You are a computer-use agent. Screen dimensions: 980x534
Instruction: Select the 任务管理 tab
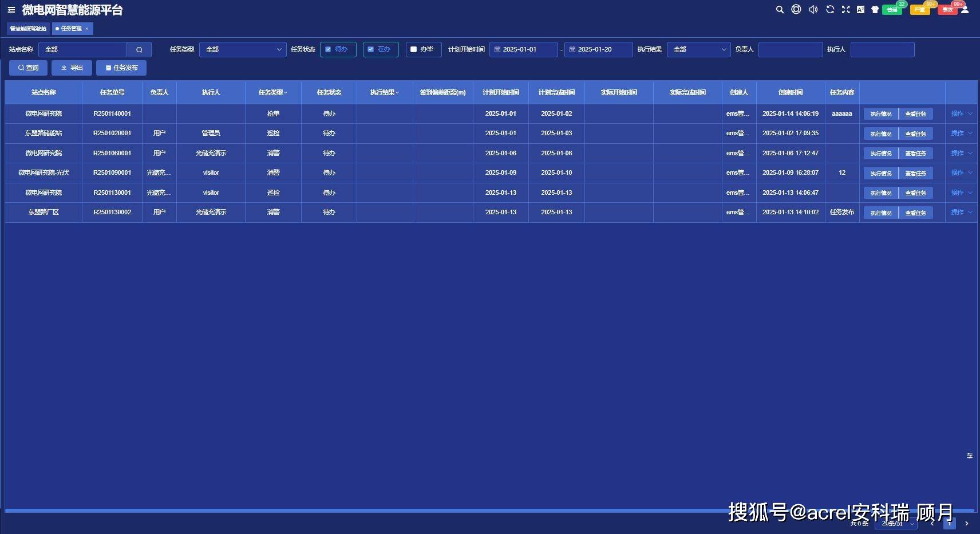click(71, 29)
